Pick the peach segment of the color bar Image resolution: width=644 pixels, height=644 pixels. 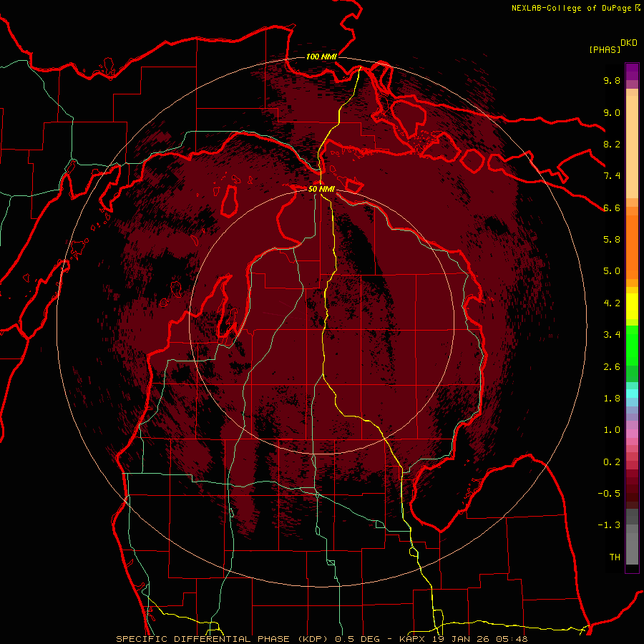pos(632,148)
